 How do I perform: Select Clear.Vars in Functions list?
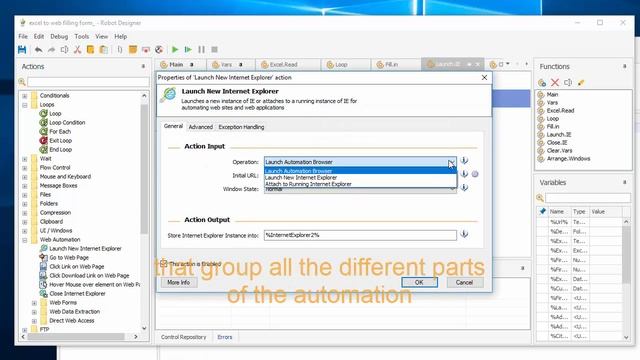point(559,151)
